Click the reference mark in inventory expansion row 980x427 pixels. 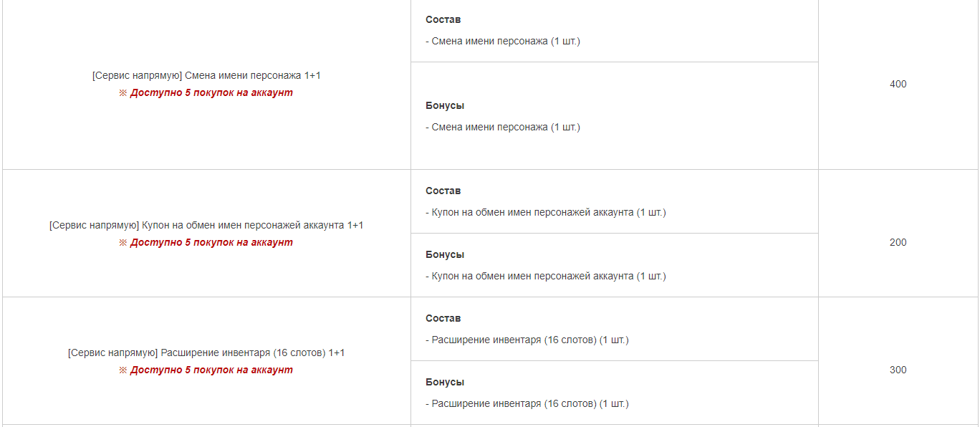point(123,370)
